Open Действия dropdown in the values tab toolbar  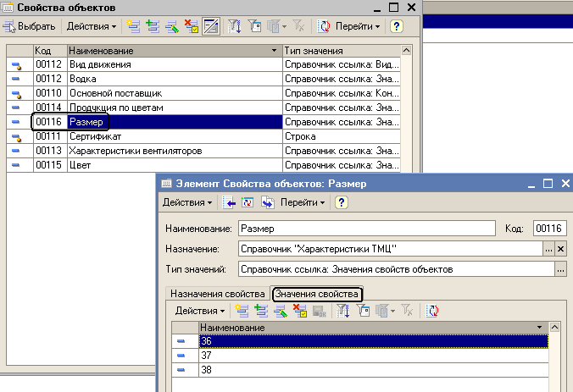click(199, 312)
